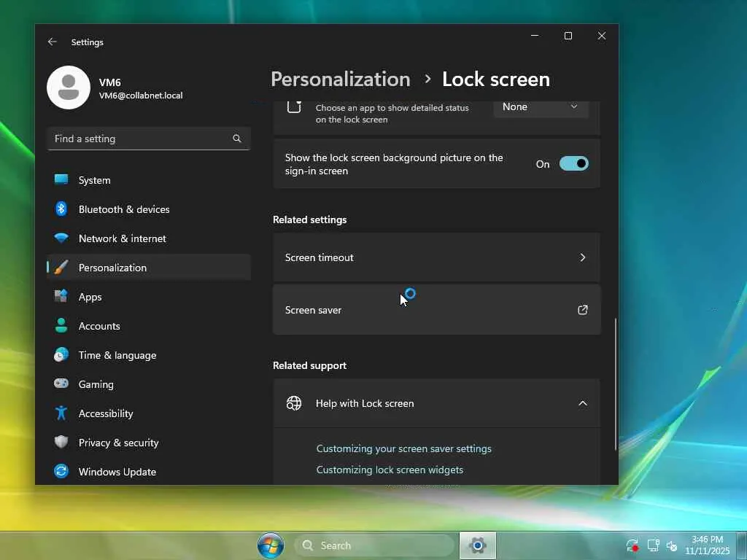
Task: Open the None detailed status dropdown
Action: coord(541,107)
